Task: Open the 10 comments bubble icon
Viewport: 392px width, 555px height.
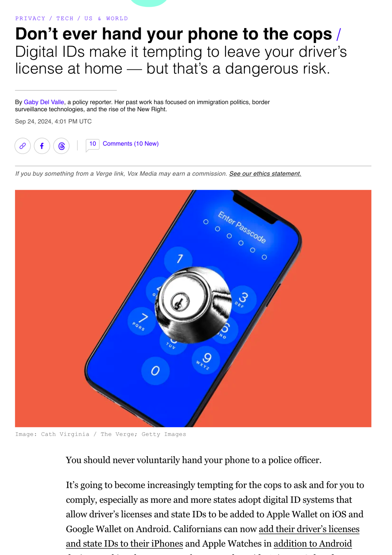Action: click(92, 145)
